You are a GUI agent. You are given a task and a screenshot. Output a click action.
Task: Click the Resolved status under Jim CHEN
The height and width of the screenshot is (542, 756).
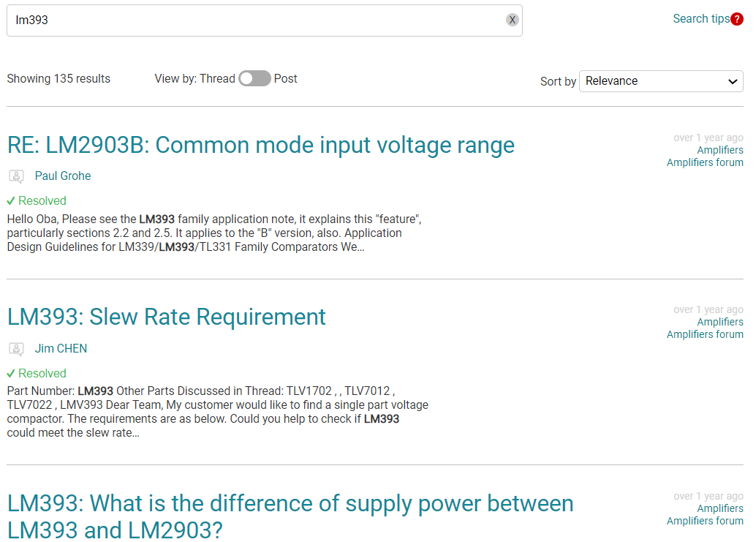(x=37, y=373)
